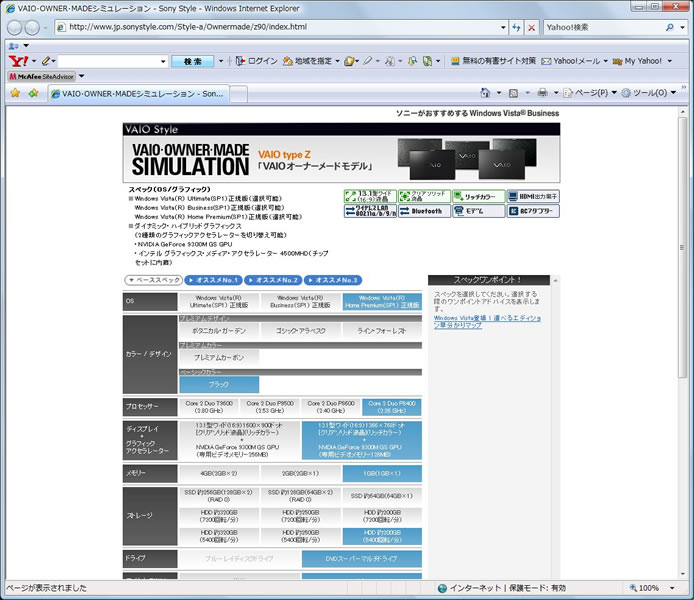
Task: Click the HDMI output feature icon
Action: click(x=533, y=196)
